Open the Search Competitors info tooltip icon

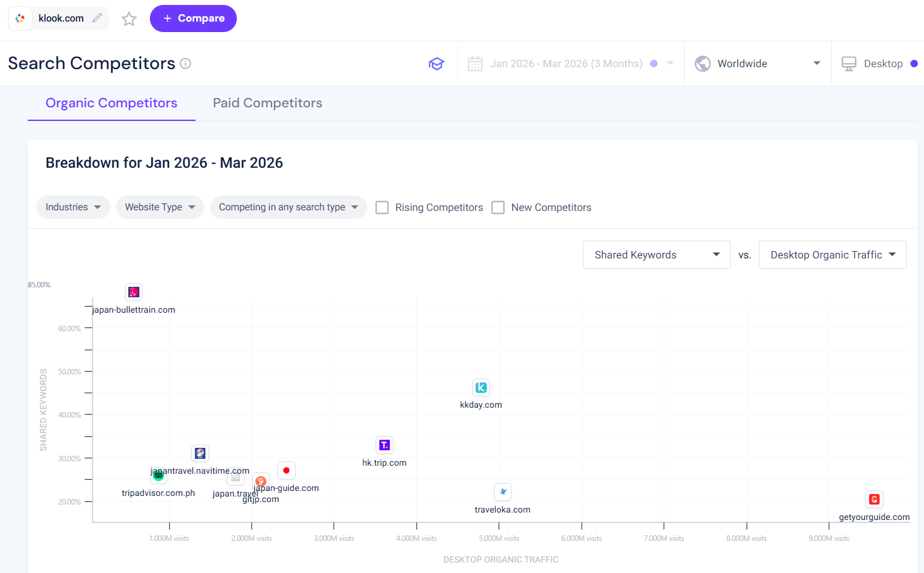(186, 63)
